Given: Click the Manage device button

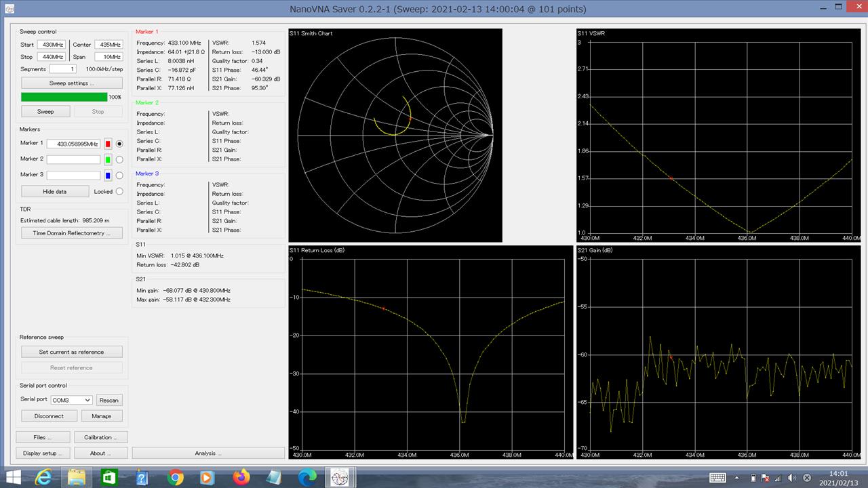Looking at the screenshot, I should tap(102, 415).
